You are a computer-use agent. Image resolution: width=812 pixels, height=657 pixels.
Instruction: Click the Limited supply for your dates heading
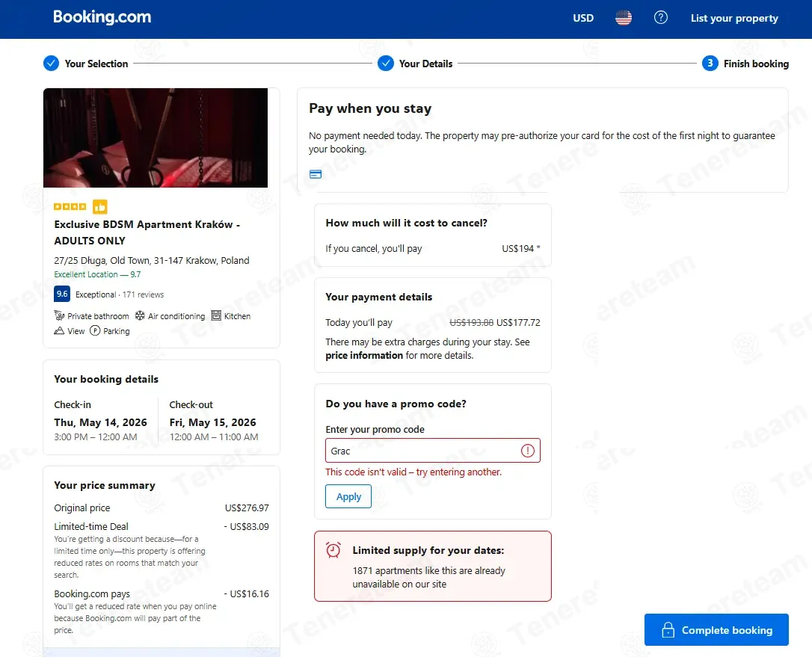[428, 550]
